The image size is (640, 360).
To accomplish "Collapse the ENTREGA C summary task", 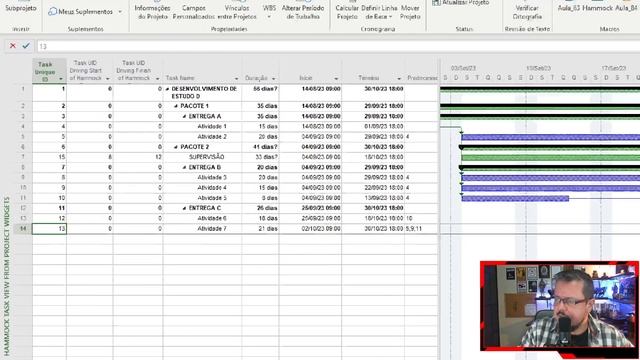I will pos(184,208).
